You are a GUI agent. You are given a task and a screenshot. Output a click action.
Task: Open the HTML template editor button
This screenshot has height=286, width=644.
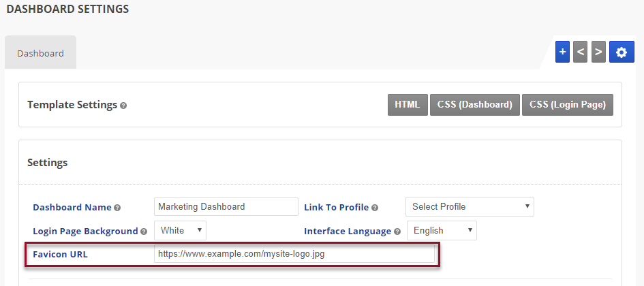click(407, 105)
